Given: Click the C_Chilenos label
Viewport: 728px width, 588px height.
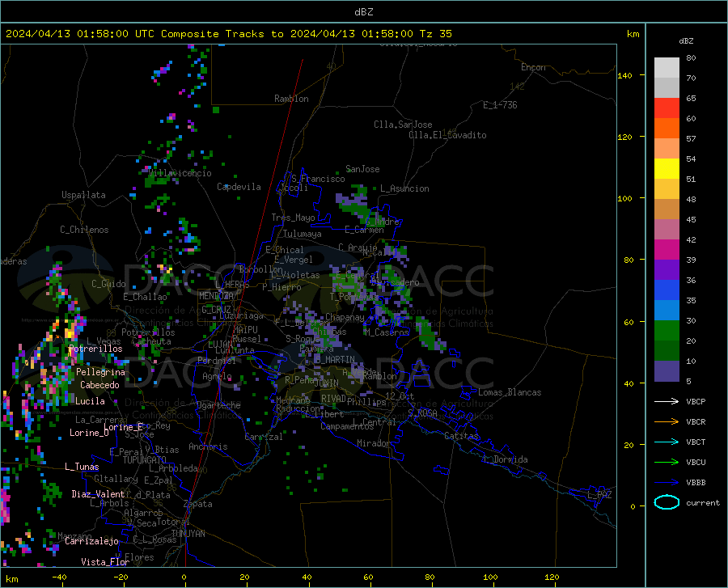Looking at the screenshot, I should pos(84,229).
